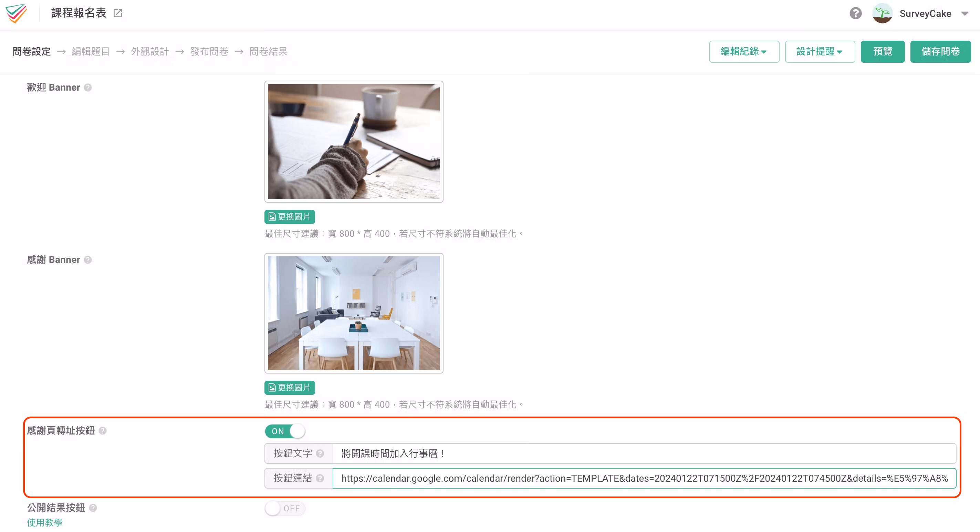The height and width of the screenshot is (532, 980).
Task: Replace the welcome banner image via 更換圖片
Action: pos(290,216)
